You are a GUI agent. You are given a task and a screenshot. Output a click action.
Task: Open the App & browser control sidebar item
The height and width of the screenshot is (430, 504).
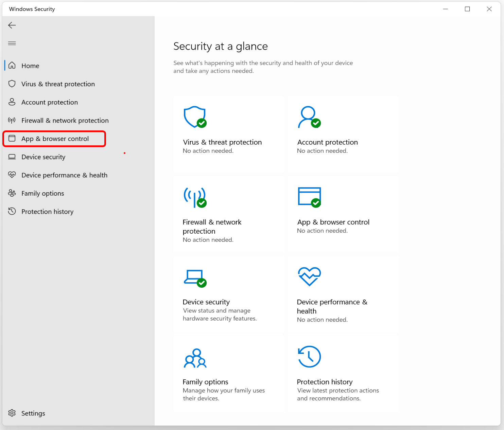[x=55, y=139]
